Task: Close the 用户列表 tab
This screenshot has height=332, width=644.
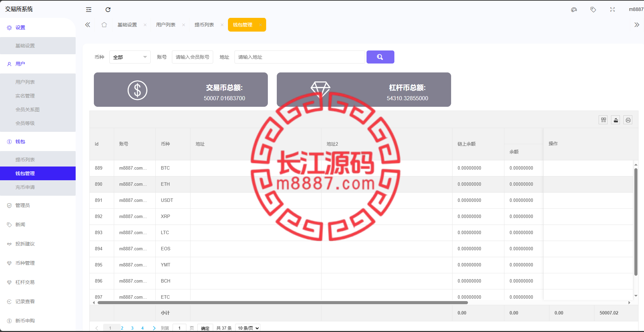Action: (184, 25)
